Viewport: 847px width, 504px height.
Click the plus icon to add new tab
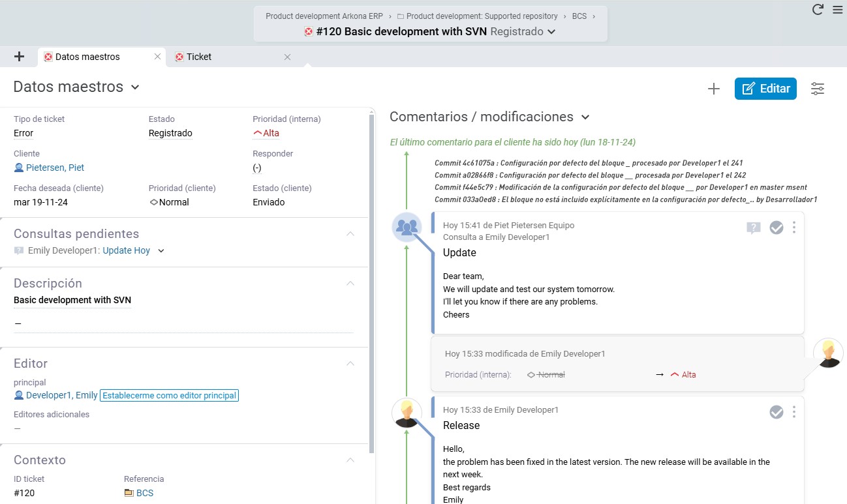(19, 57)
